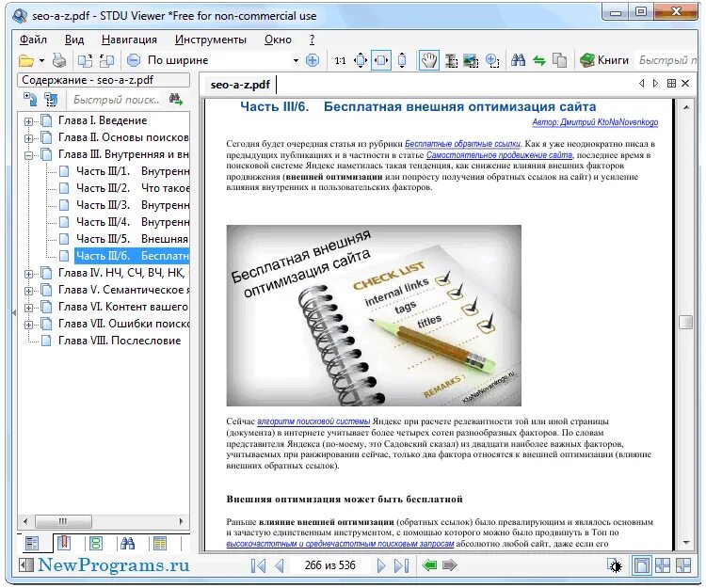
Task: Open file using the folder icon
Action: pos(26,60)
